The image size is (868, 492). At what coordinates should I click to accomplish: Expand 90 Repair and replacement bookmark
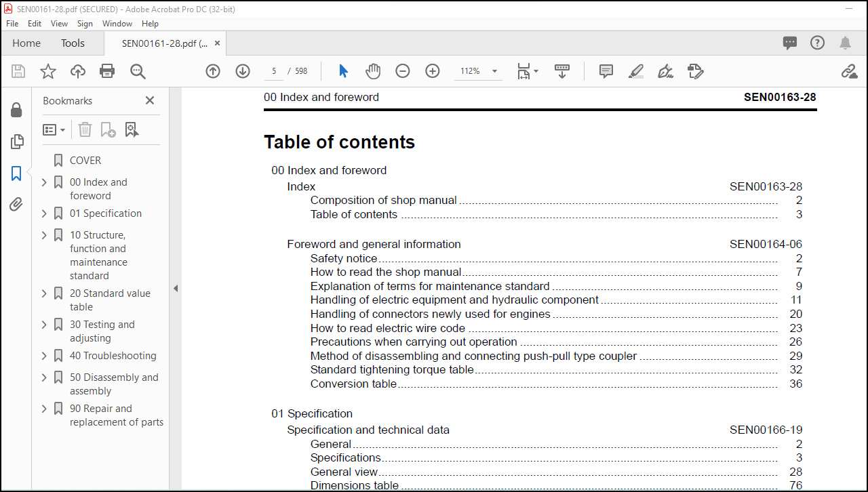click(x=44, y=409)
